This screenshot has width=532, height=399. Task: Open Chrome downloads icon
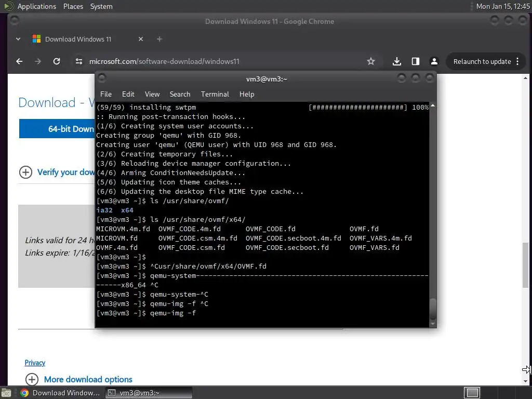[x=396, y=61]
